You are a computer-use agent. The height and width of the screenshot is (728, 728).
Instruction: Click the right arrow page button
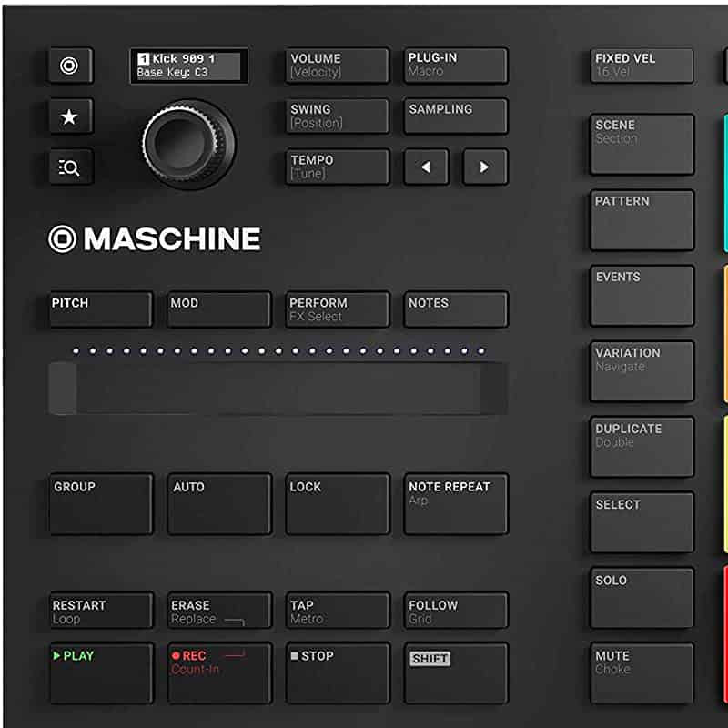(x=485, y=167)
